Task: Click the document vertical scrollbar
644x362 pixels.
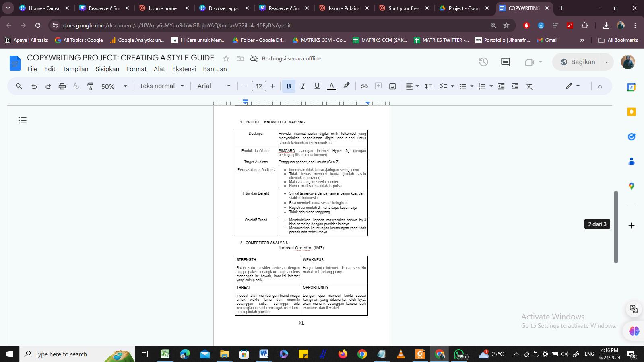Action: pos(616,227)
